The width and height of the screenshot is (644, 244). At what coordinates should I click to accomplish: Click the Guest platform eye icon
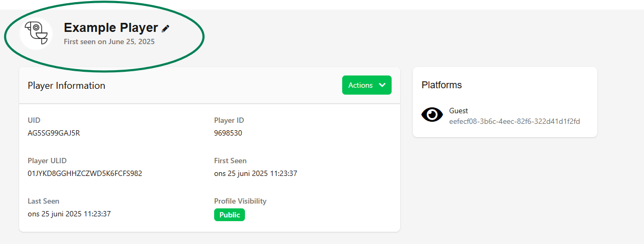coord(432,114)
